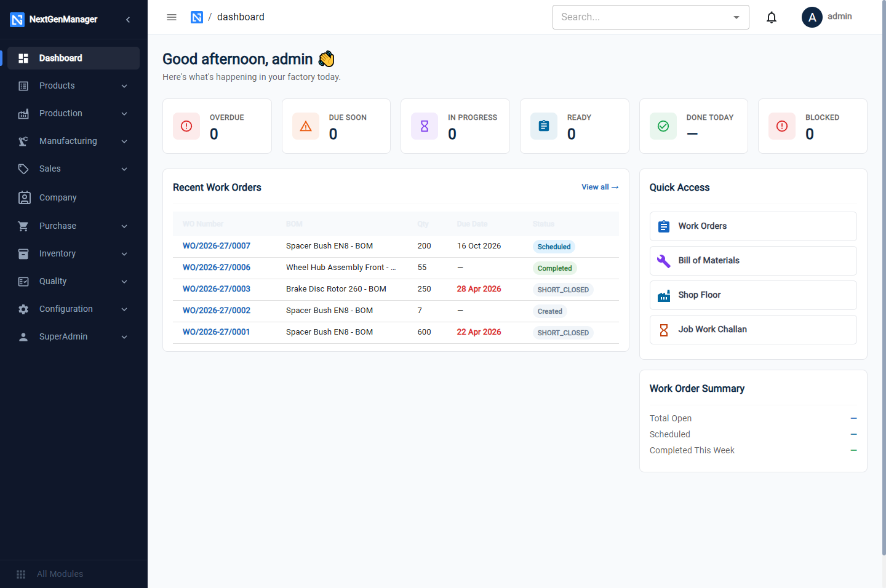Expand the Inventory menu chevron
The image size is (886, 588).
pyautogui.click(x=124, y=254)
